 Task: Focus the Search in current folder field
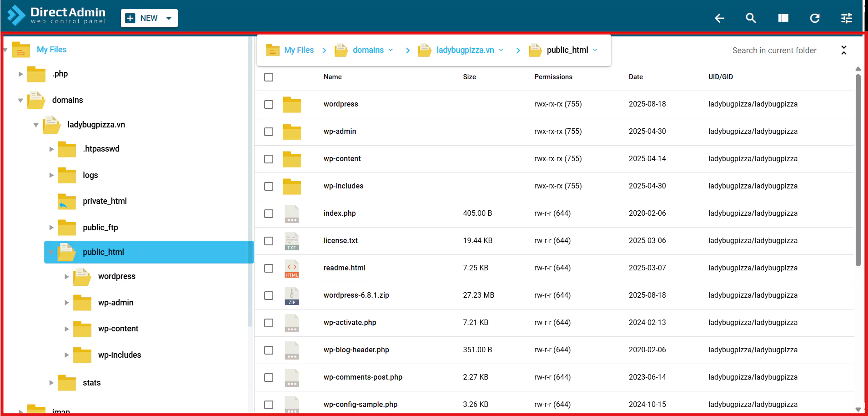(774, 51)
